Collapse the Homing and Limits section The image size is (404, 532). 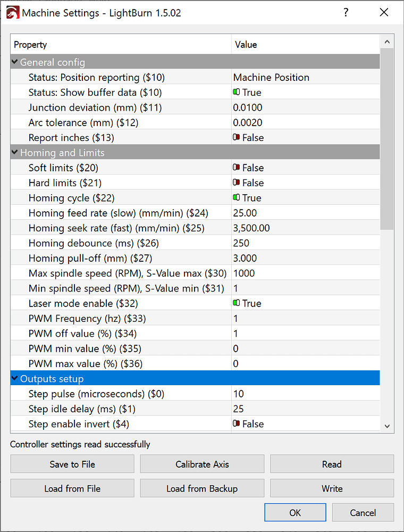[x=14, y=152]
